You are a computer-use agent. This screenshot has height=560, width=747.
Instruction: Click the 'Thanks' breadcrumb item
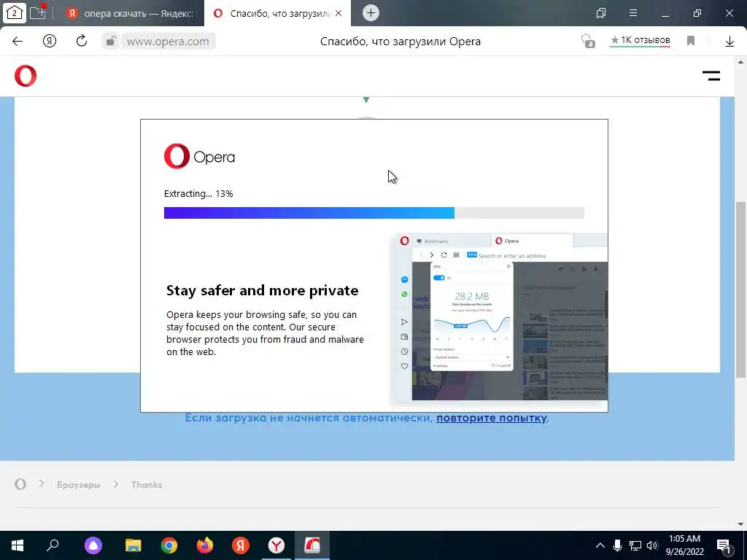[x=147, y=485]
